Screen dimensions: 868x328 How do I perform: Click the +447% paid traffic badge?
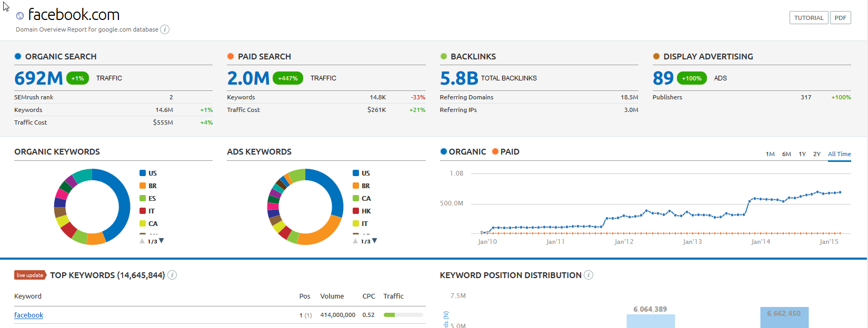(288, 78)
